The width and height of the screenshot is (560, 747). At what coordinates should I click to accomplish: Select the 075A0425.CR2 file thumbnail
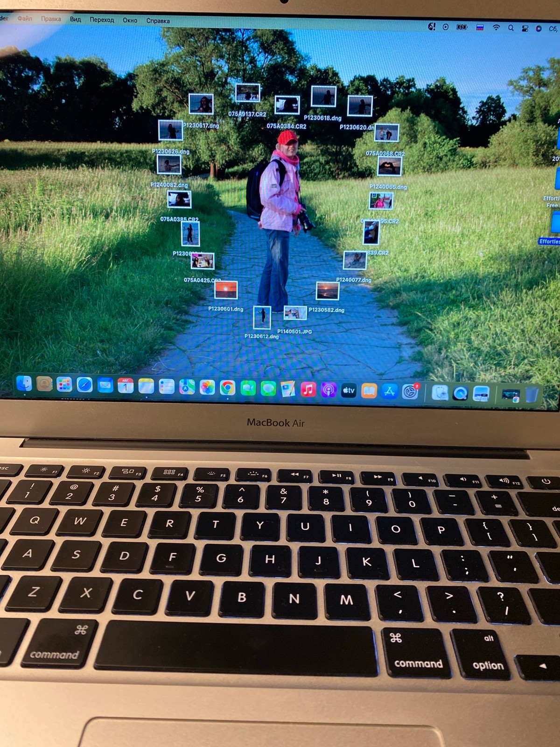pyautogui.click(x=203, y=261)
